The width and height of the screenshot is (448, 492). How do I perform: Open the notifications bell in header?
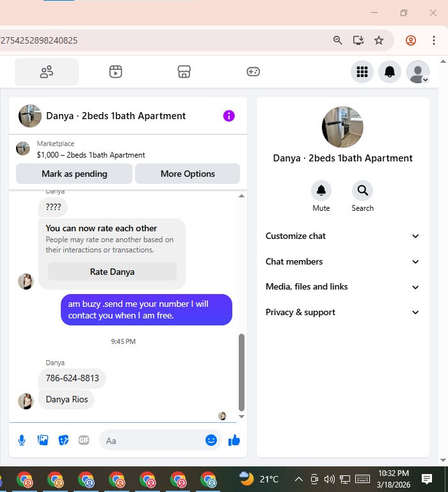(390, 72)
